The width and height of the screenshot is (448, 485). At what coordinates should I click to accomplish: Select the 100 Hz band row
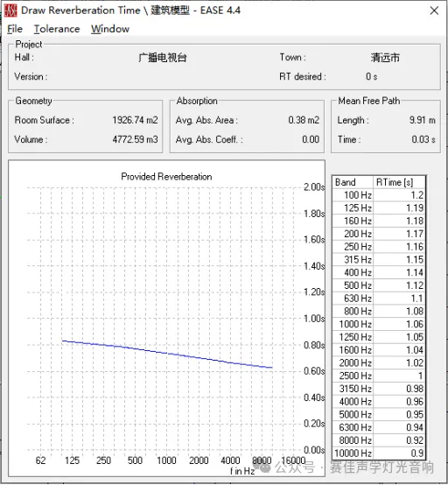click(379, 195)
